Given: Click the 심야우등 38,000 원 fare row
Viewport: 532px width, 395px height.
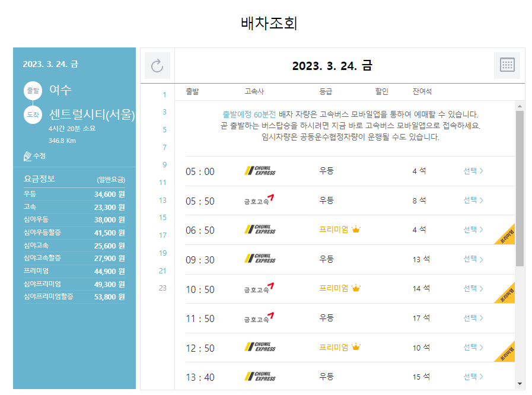Looking at the screenshot, I should click(x=74, y=219).
